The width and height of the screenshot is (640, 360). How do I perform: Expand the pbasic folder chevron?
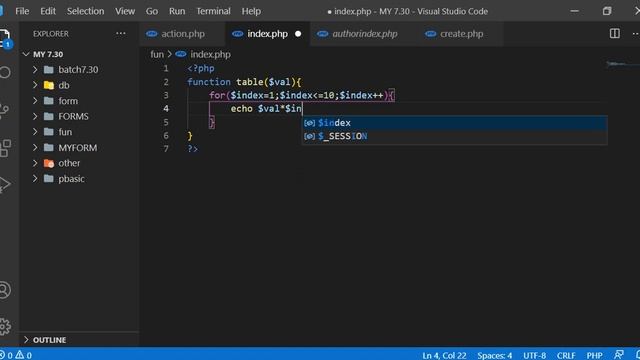35,178
